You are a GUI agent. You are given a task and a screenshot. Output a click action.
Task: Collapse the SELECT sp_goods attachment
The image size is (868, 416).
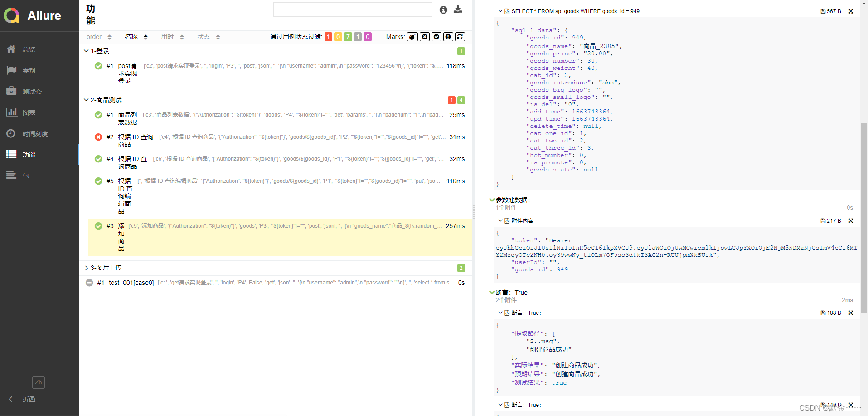pyautogui.click(x=500, y=11)
